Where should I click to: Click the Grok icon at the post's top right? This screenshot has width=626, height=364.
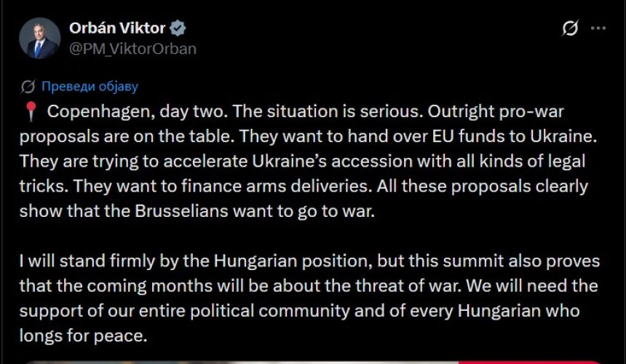coord(571,28)
